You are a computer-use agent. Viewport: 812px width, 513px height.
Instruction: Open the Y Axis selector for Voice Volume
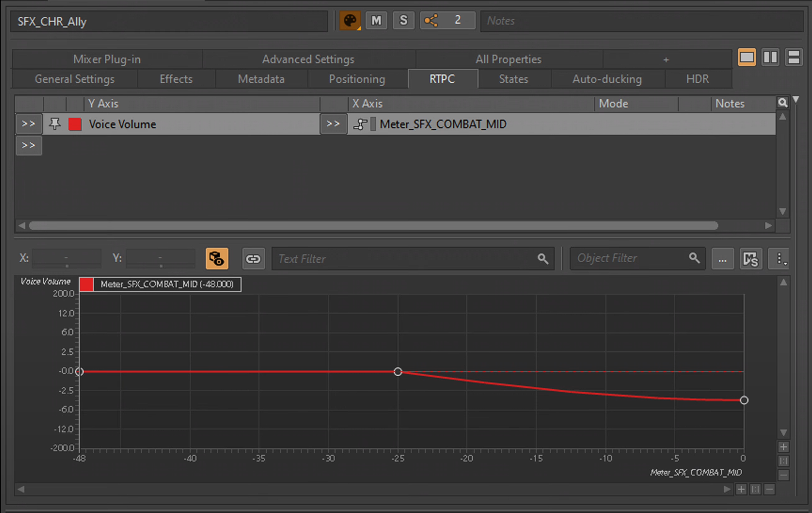(x=29, y=124)
